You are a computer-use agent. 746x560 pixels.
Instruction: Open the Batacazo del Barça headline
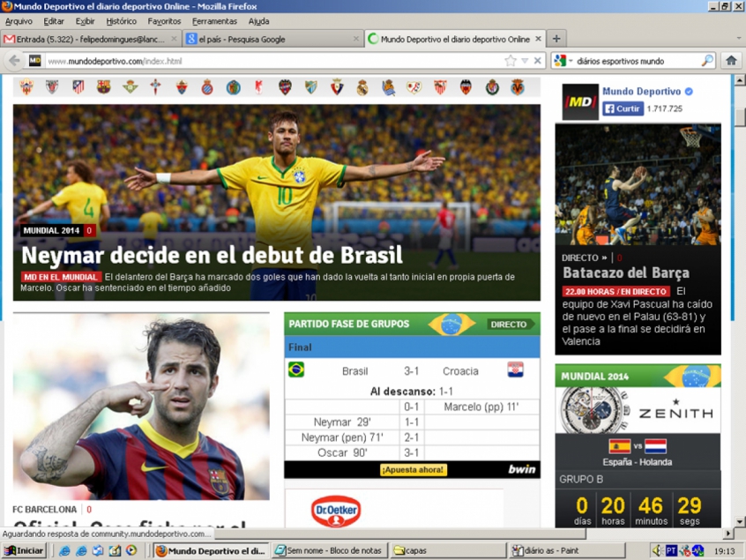tap(626, 273)
